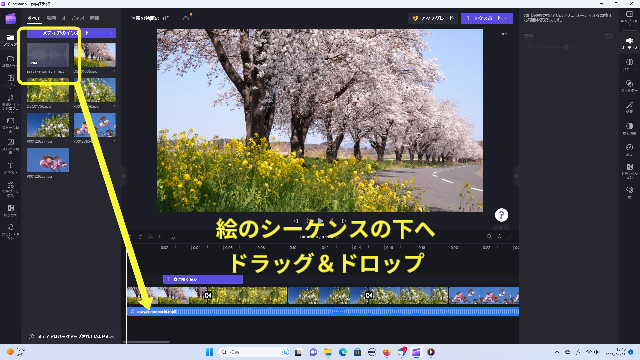
Task: Click the duplicate icon in timeline toolbar
Action: click(x=173, y=236)
